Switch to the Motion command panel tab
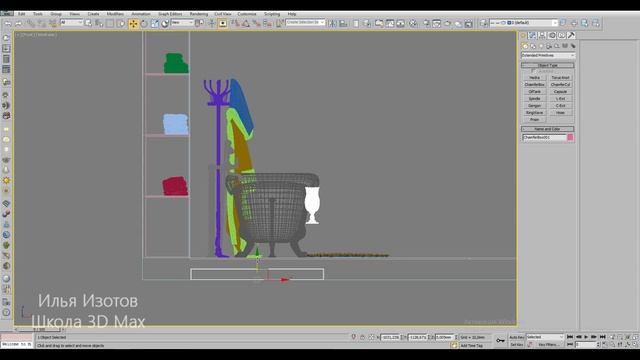 pyautogui.click(x=552, y=36)
